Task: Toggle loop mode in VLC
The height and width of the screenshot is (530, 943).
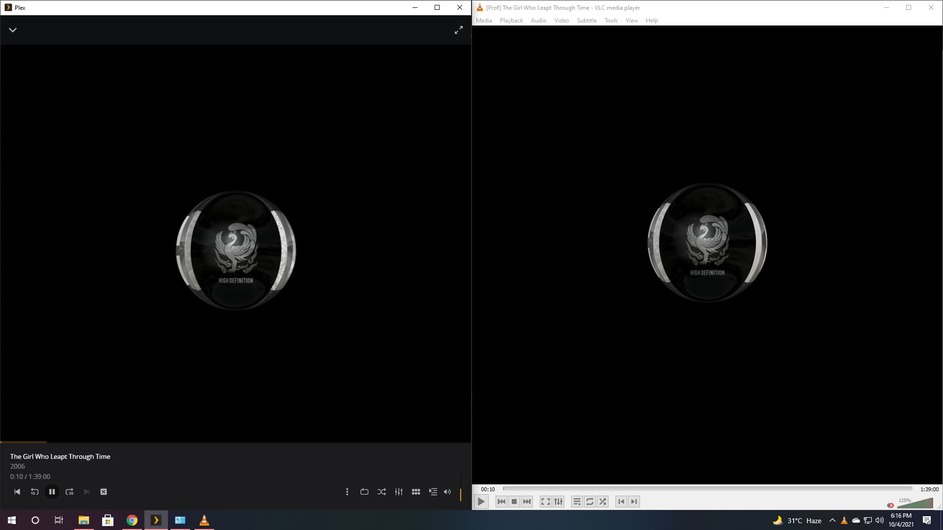Action: (x=590, y=501)
